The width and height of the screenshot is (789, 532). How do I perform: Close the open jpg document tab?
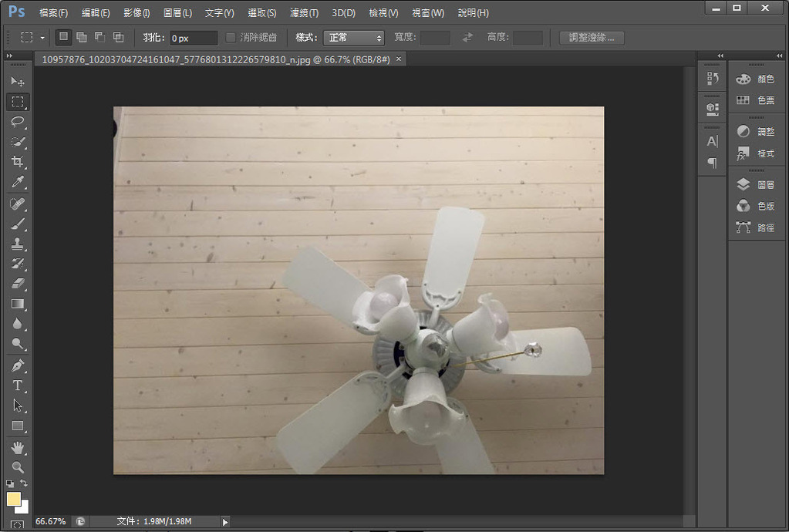pos(399,59)
